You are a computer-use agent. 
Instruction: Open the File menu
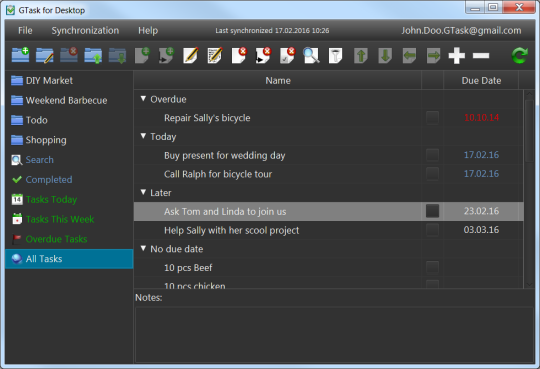[x=25, y=30]
